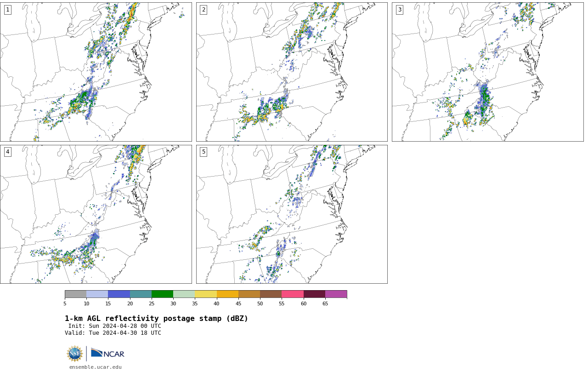Image resolution: width=588 pixels, height=372 pixels.
Task: Click the panel number label '5'
Action: point(204,152)
